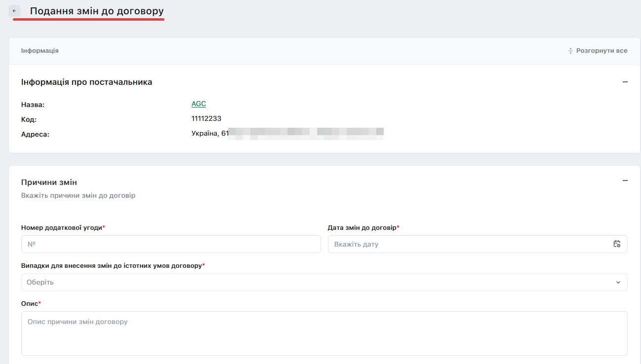Image resolution: width=641 pixels, height=364 pixels.
Task: Click the Номер додаткової угоди field label
Action: click(63, 228)
